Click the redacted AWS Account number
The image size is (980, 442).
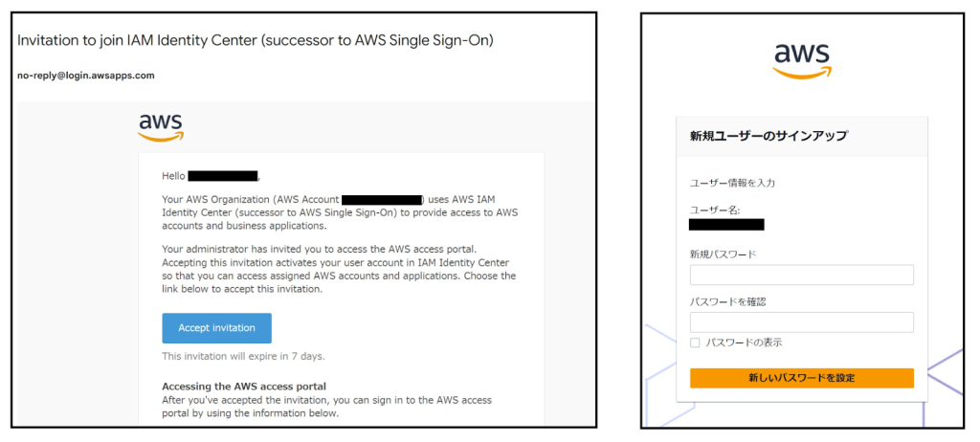coord(383,200)
